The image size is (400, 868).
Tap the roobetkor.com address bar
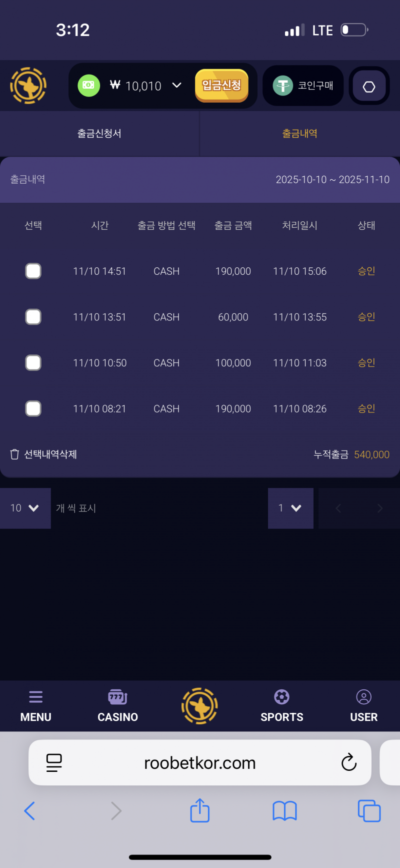(x=199, y=763)
